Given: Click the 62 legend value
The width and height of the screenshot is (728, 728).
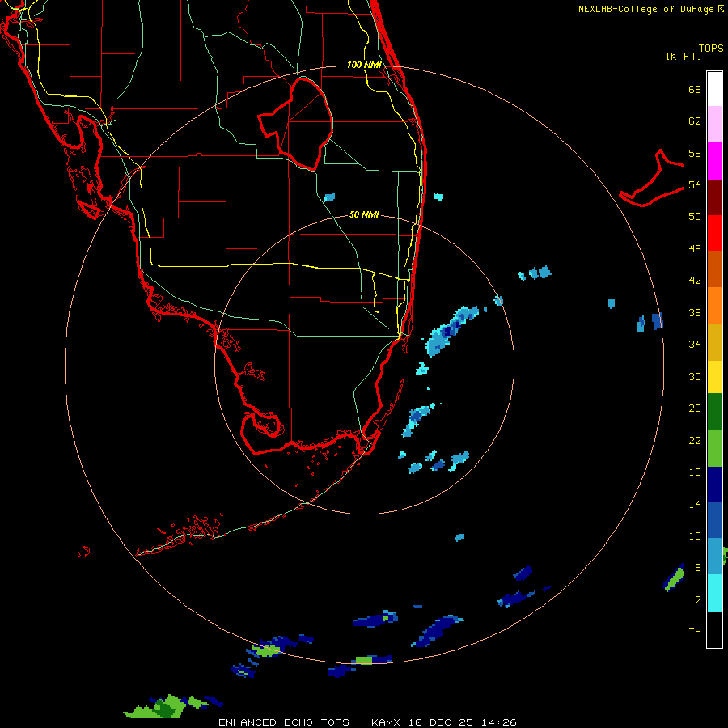Looking at the screenshot, I should pyautogui.click(x=695, y=121).
